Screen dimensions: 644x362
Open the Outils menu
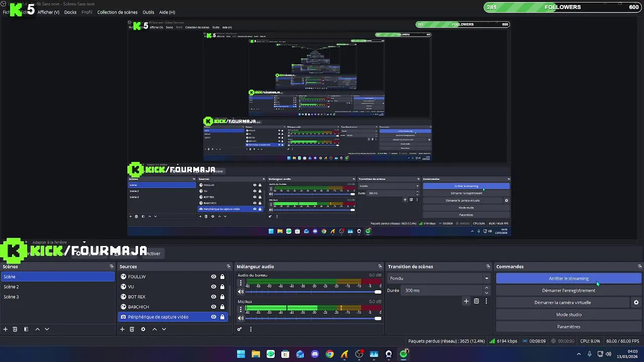pyautogui.click(x=148, y=12)
